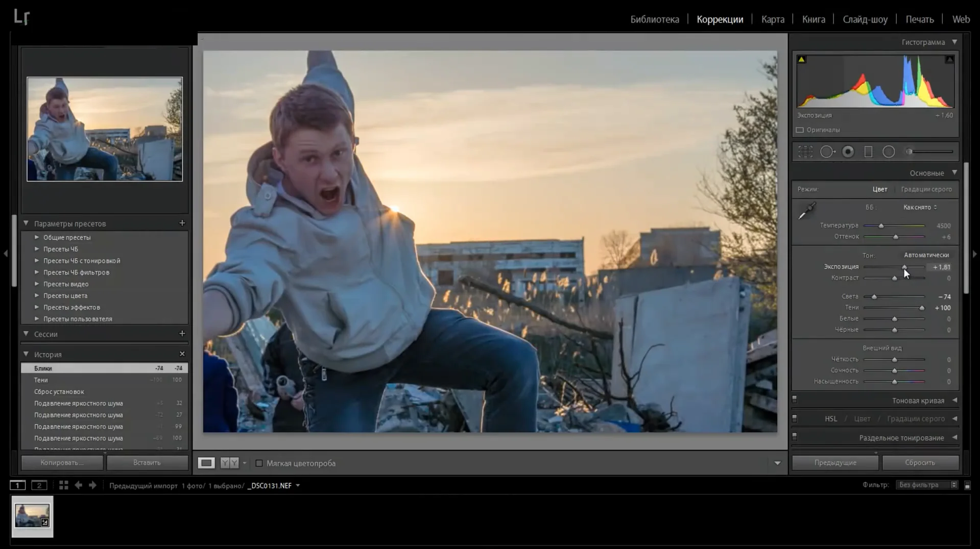Select filmstrip photo thumbnail
The height and width of the screenshot is (549, 980).
(32, 516)
